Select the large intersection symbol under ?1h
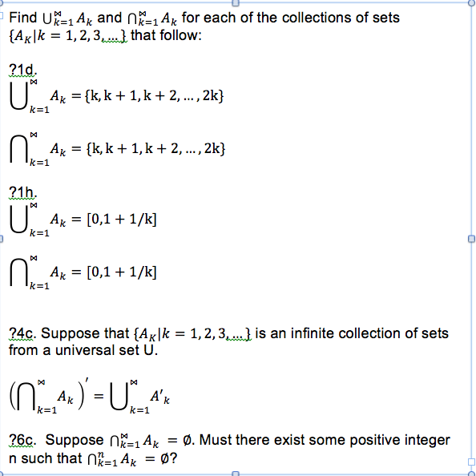Screen dimensions: 476x476 click(18, 272)
